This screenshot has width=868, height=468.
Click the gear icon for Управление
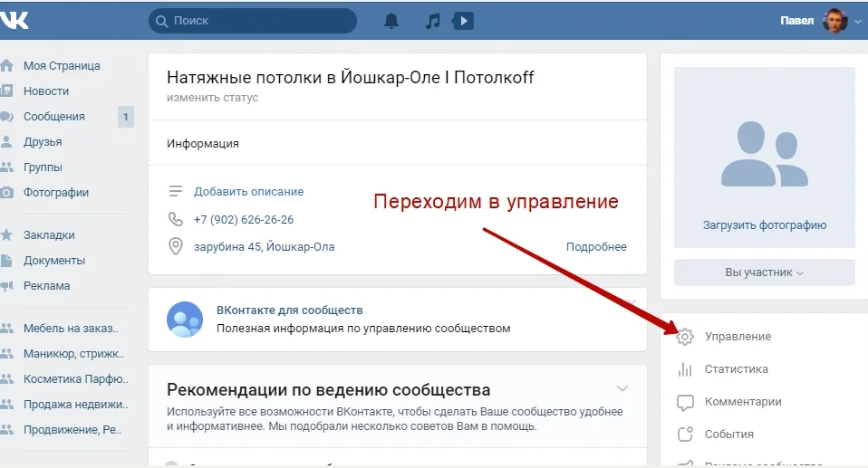pyautogui.click(x=685, y=337)
